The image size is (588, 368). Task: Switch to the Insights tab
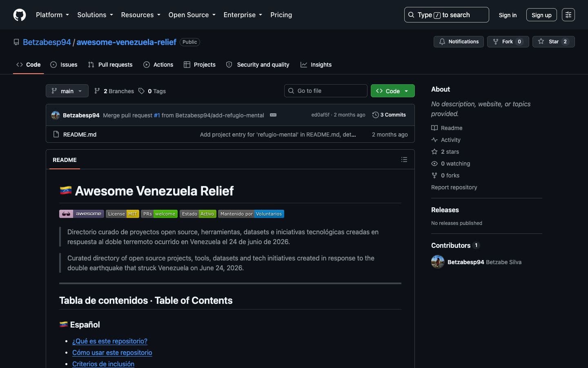click(316, 65)
